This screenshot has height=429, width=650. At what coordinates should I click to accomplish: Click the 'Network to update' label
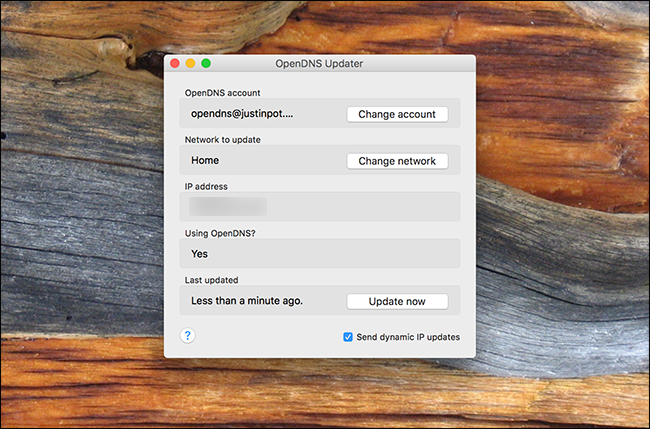[223, 140]
